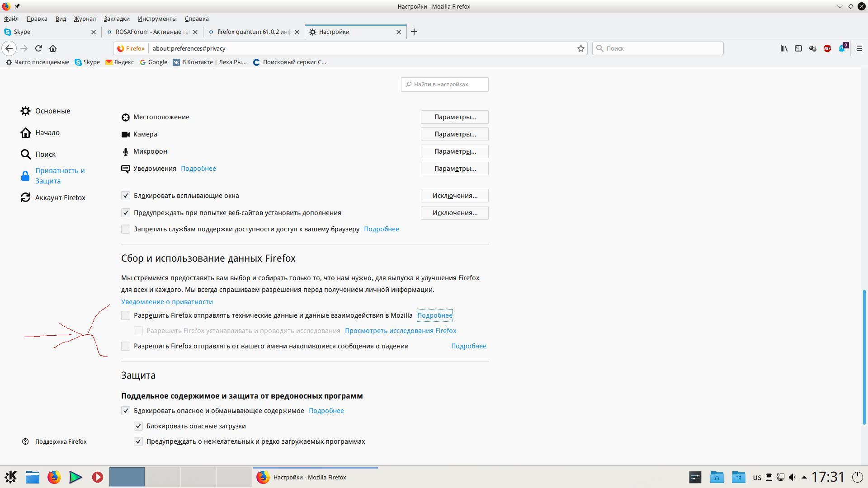Uncheck block dangerous and deceptive content
Screen dimensions: 868x488
coord(126,411)
